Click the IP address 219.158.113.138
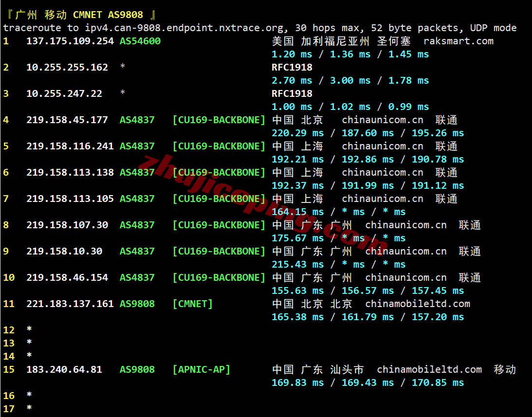Screen dimensions: 532x417 [x=70, y=173]
